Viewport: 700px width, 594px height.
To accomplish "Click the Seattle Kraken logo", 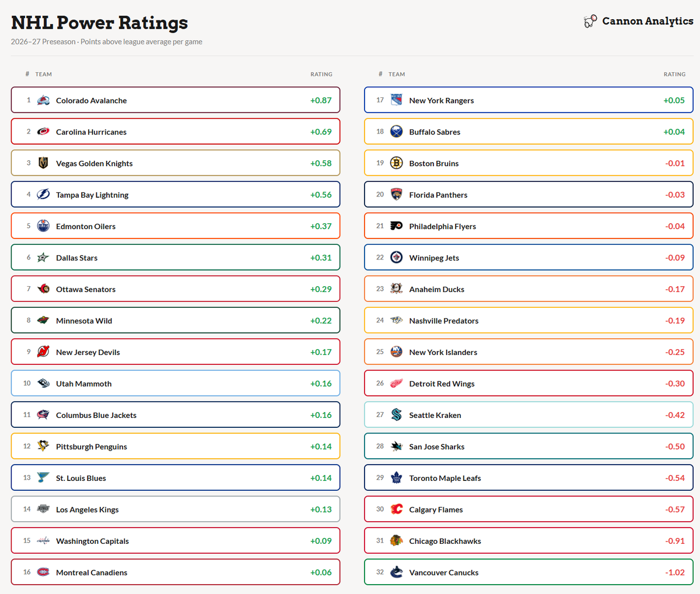I will tap(397, 415).
